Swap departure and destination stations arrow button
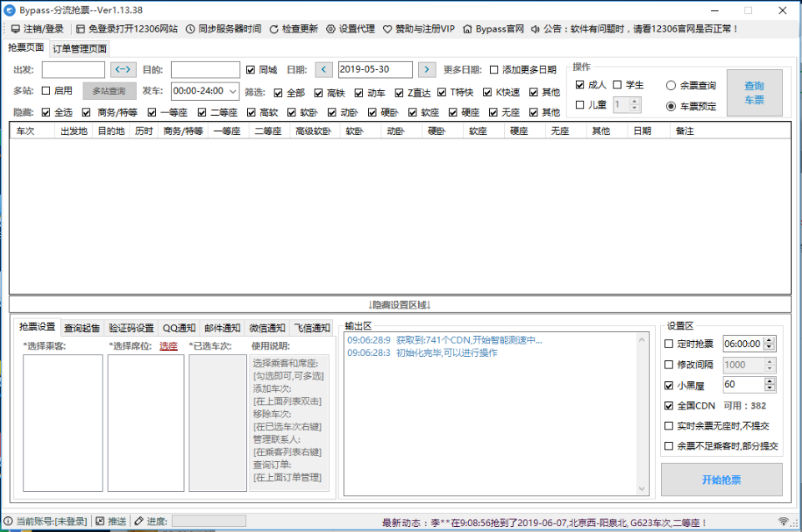The image size is (802, 532). click(x=124, y=70)
